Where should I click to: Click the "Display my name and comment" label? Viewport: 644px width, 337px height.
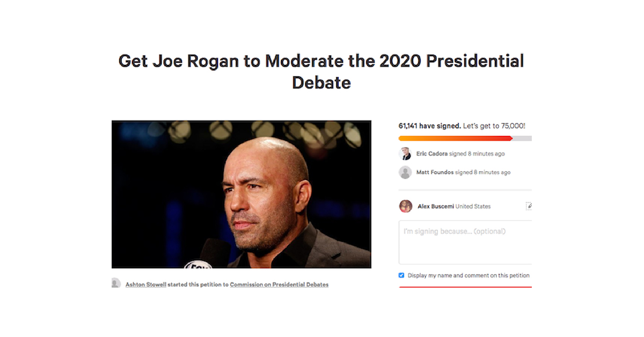(468, 275)
